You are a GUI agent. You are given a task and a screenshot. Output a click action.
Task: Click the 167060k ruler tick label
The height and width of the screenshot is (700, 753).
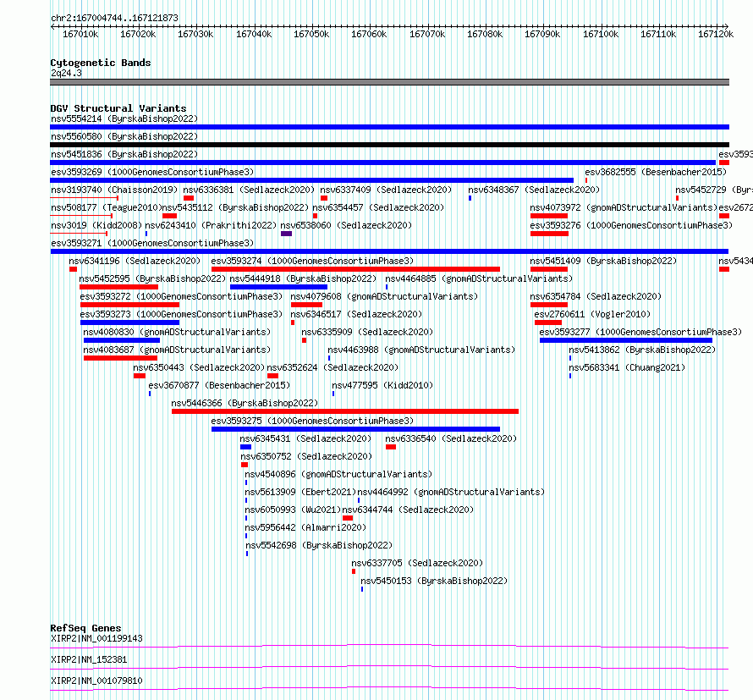tap(369, 35)
